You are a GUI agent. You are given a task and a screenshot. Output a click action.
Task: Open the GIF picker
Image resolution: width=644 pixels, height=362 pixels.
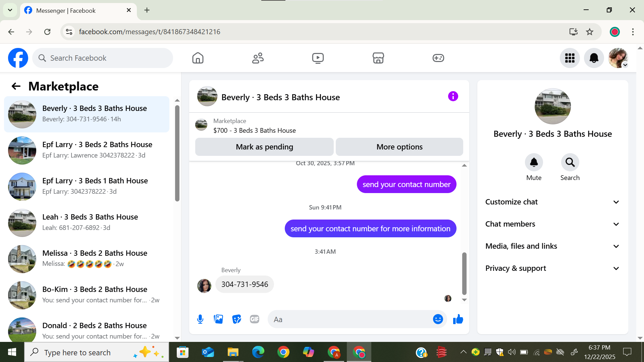point(255,319)
